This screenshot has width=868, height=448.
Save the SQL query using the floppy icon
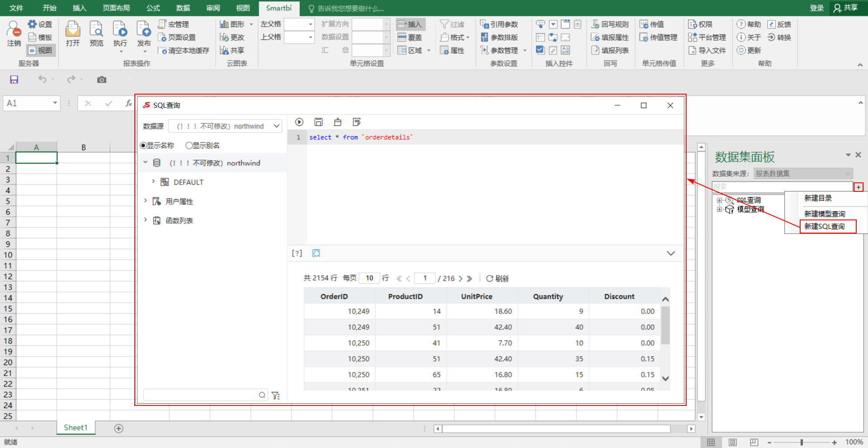coord(318,122)
